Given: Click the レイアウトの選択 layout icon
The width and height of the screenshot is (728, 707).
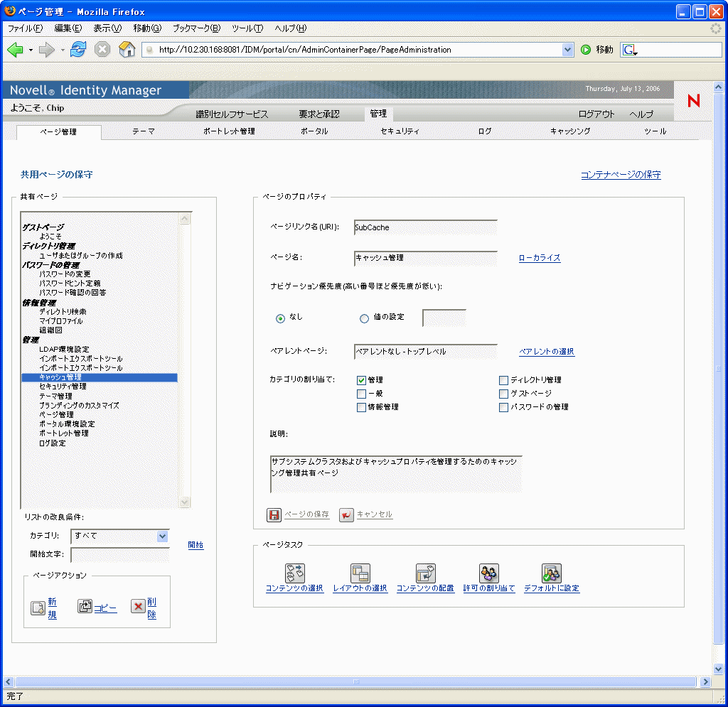Looking at the screenshot, I should coord(360,573).
